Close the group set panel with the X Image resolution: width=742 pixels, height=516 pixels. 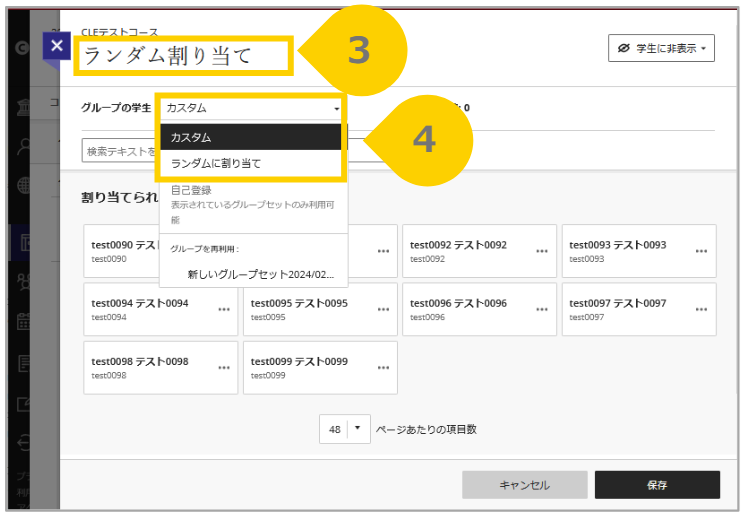57,46
